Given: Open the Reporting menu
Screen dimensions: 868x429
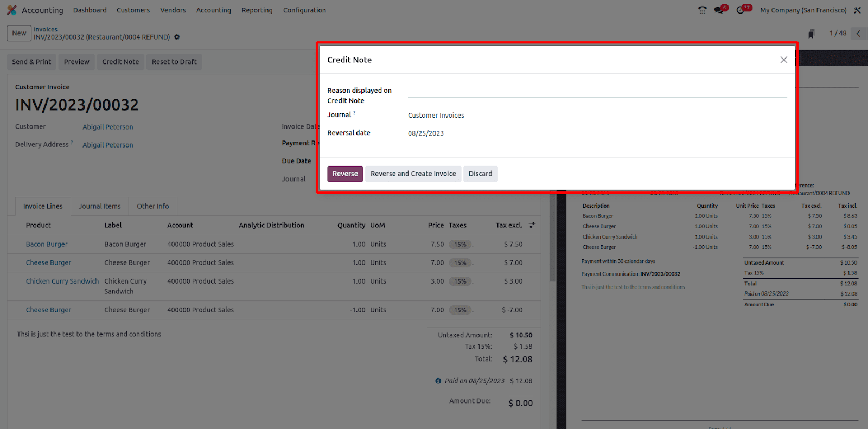Looking at the screenshot, I should click(257, 10).
